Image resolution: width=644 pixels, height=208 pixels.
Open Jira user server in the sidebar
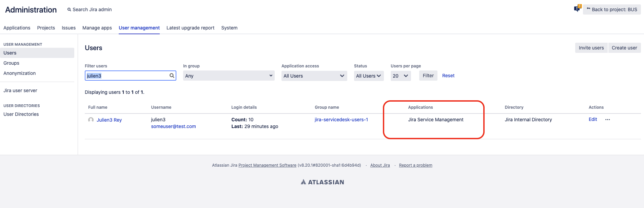pyautogui.click(x=37, y=90)
